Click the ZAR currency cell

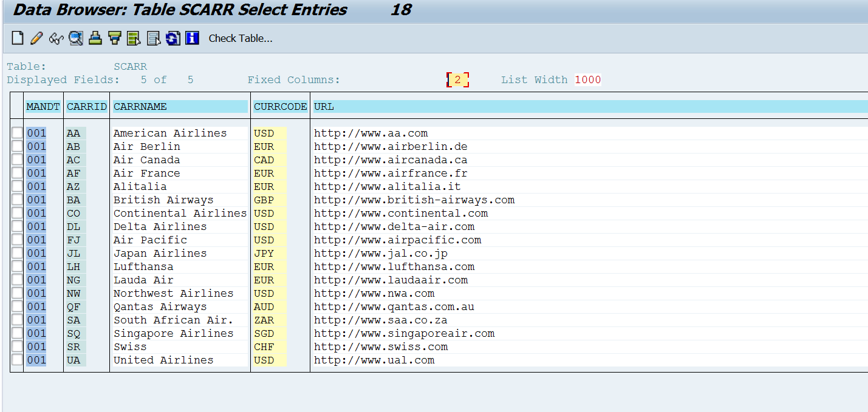point(270,320)
